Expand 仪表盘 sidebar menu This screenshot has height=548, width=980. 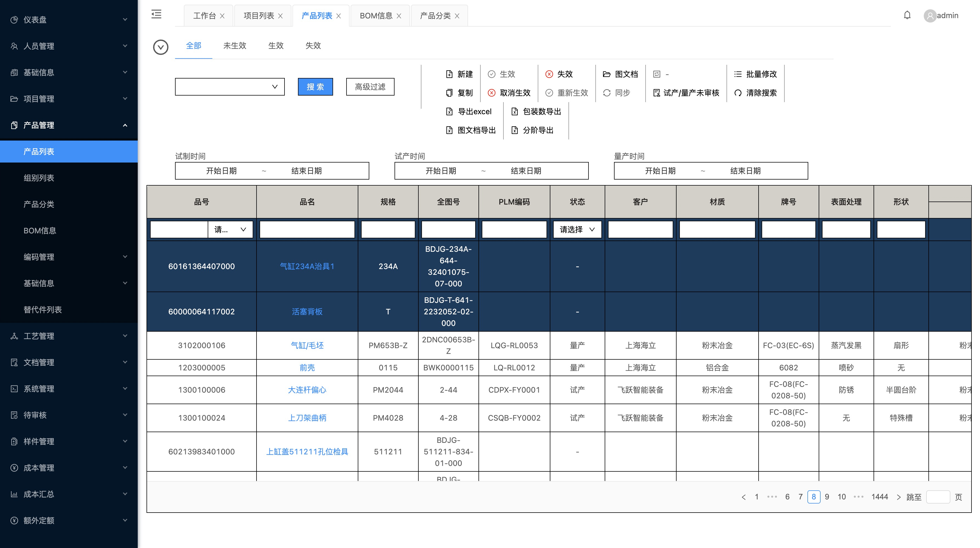(x=69, y=19)
